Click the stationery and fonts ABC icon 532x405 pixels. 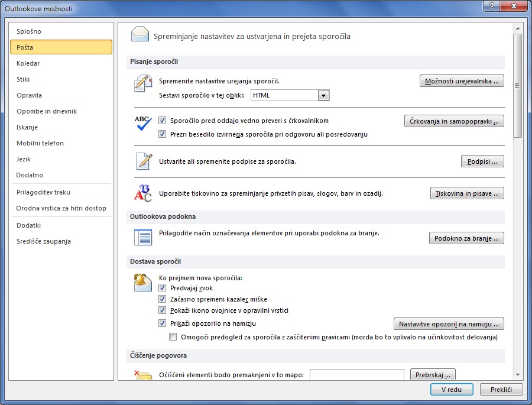click(x=143, y=193)
